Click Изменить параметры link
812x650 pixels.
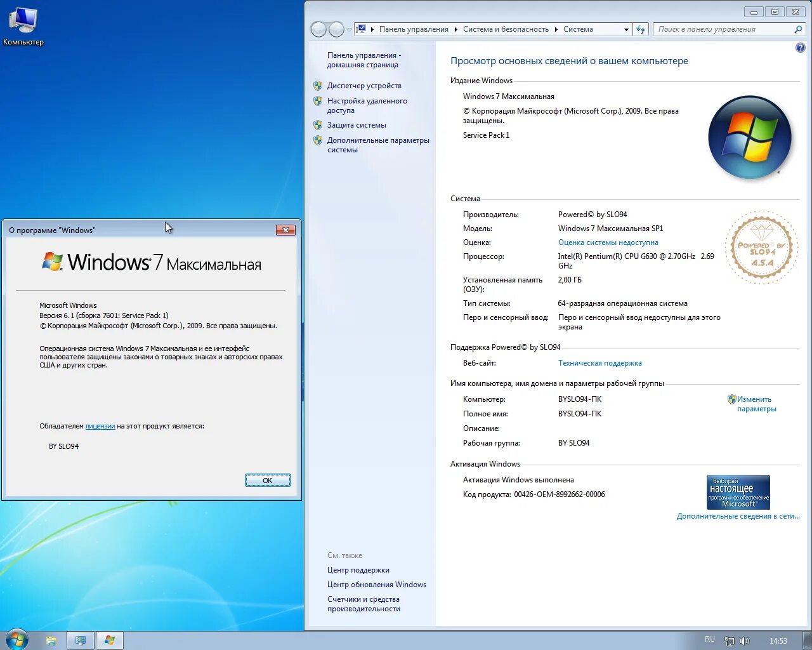coord(757,404)
